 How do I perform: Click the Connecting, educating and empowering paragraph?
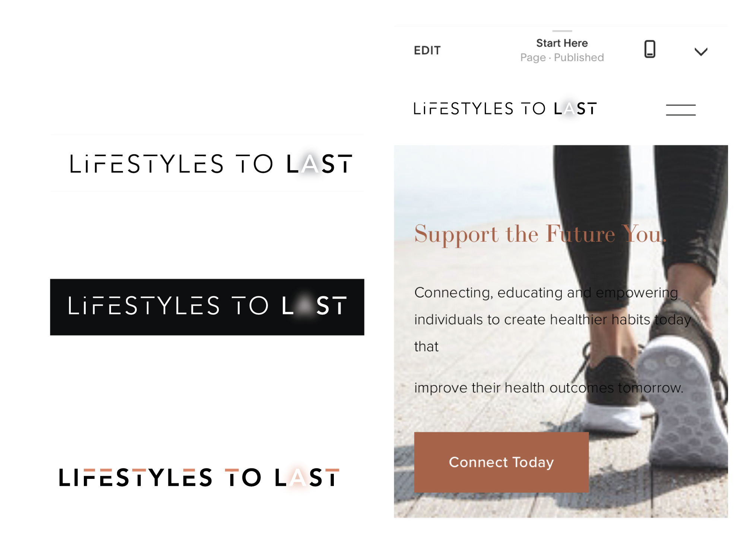(x=553, y=320)
